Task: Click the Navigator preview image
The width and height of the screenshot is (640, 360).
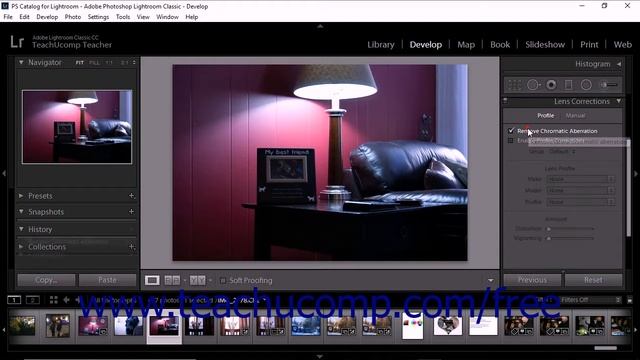Action: click(77, 127)
